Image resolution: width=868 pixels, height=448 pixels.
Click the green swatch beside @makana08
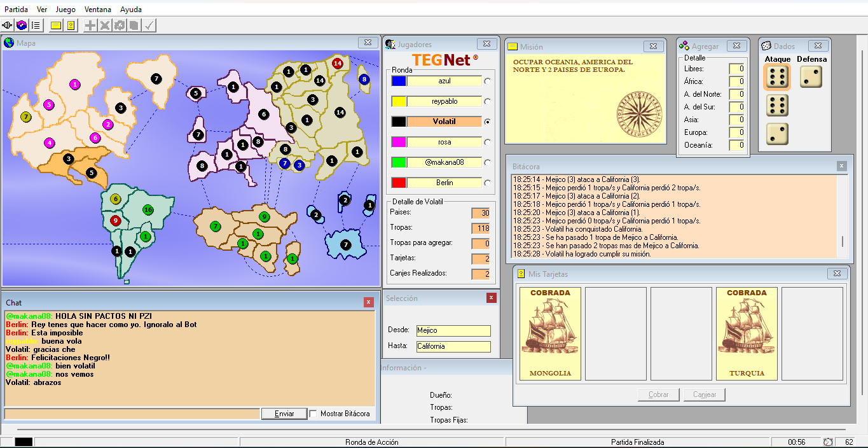[399, 162]
